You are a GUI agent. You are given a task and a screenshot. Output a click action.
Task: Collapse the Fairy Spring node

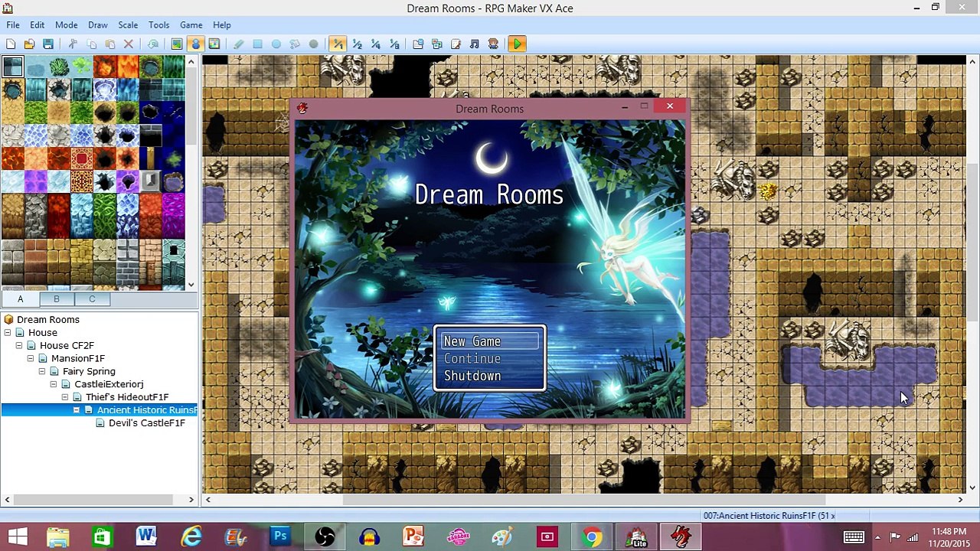[x=42, y=372]
